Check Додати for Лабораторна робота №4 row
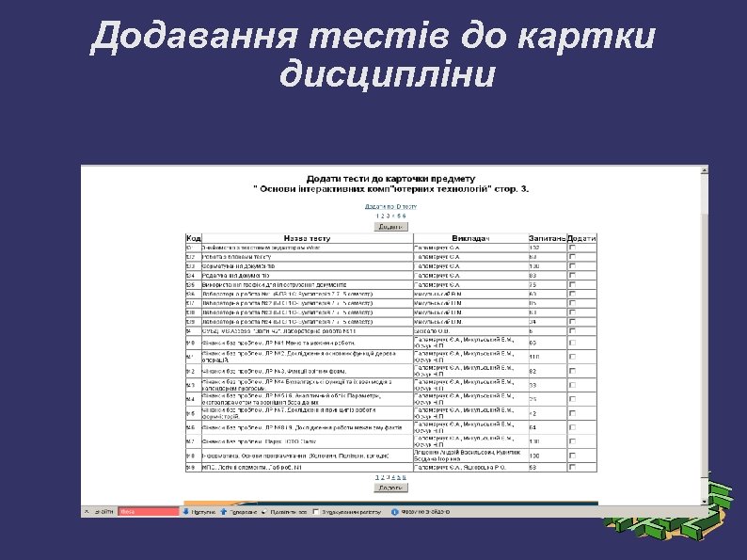The height and width of the screenshot is (560, 747). coord(572,322)
